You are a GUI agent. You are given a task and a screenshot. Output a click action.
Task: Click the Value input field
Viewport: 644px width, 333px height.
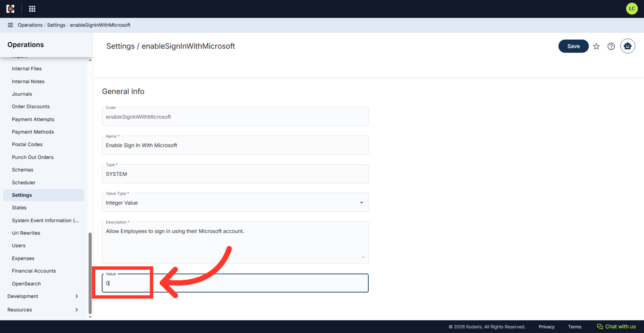click(x=235, y=283)
